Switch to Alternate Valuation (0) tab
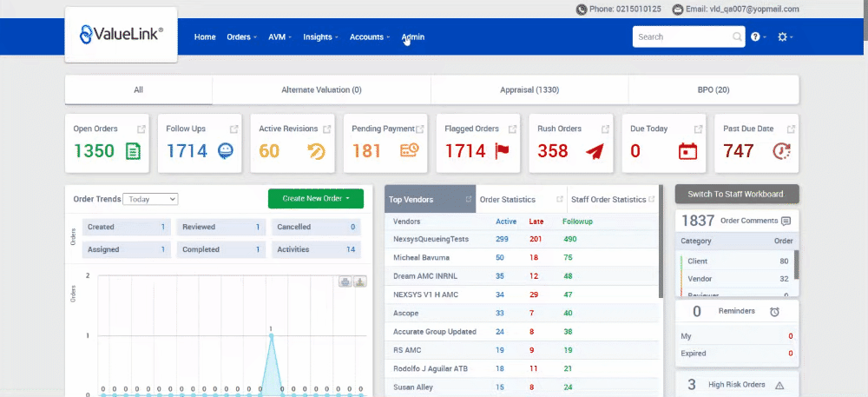The image size is (868, 397). [x=321, y=89]
